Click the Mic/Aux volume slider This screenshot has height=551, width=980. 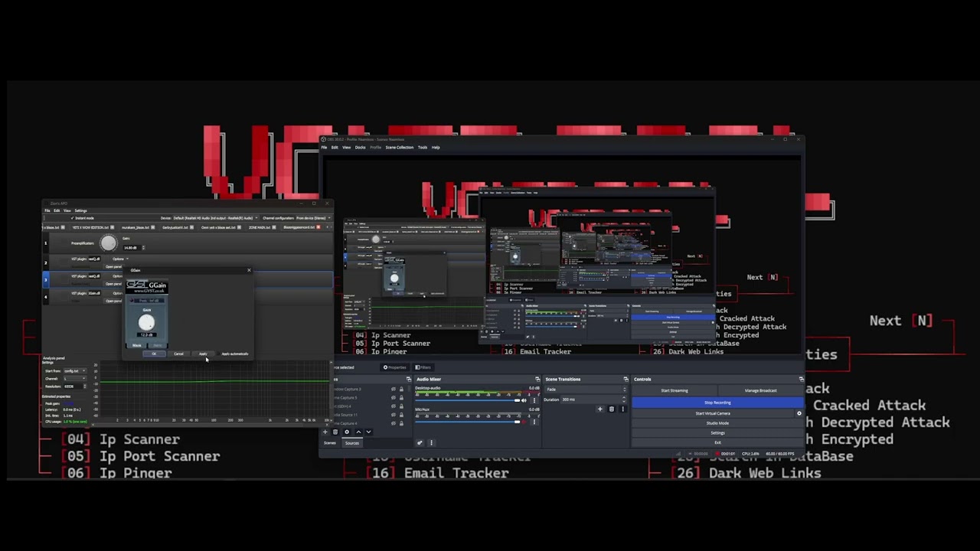click(x=467, y=422)
